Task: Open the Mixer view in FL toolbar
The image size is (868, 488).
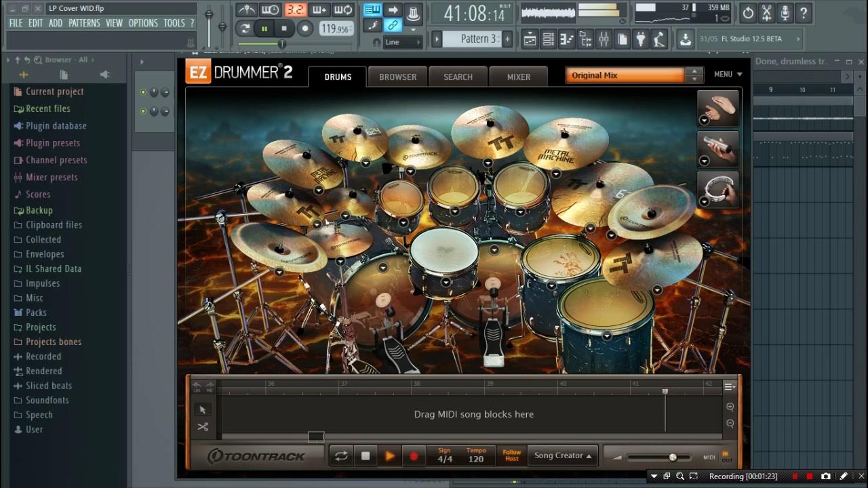Action: pyautogui.click(x=604, y=39)
